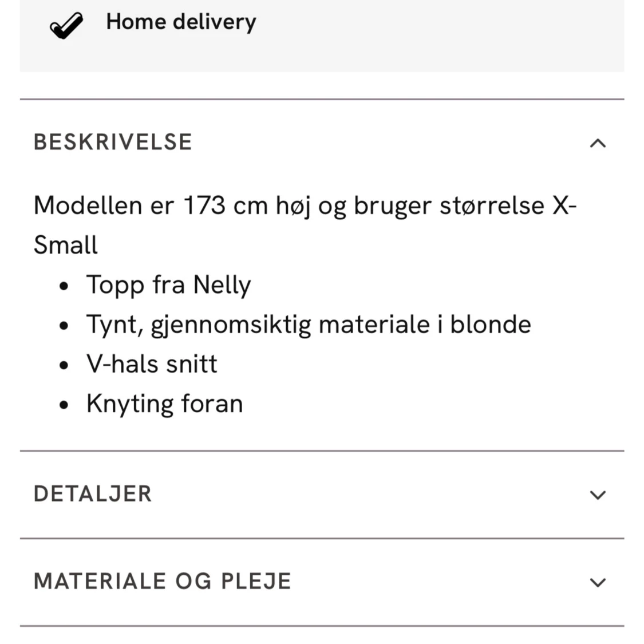This screenshot has height=644, width=644.
Task: Click the Knyting foran list item
Action: [x=165, y=404]
